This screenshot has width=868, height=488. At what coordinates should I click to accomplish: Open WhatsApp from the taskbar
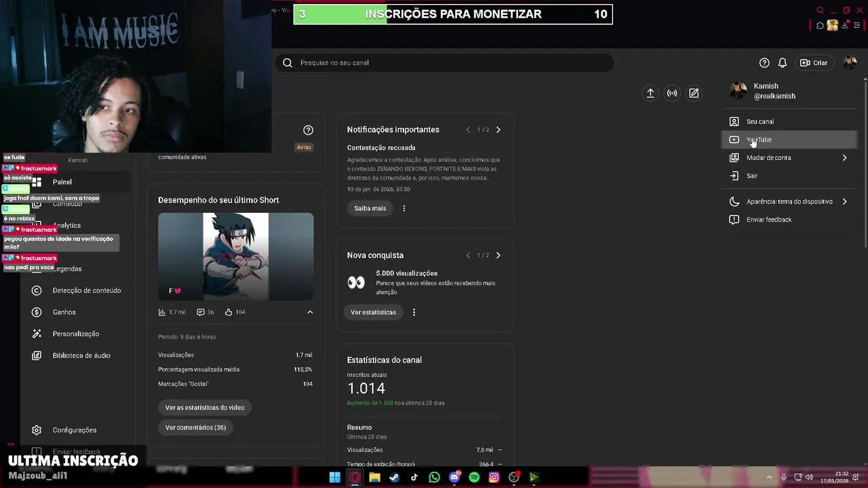[x=435, y=478]
